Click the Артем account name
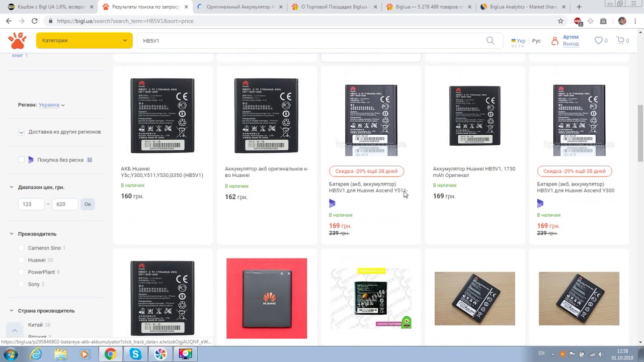The image size is (644, 362). 571,37
